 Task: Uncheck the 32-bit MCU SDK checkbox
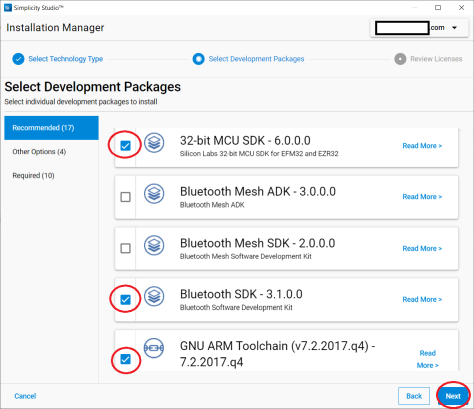pos(125,145)
